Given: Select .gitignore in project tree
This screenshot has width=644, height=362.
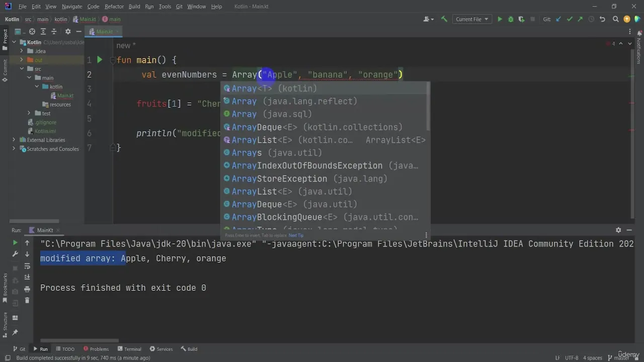Looking at the screenshot, I should [x=42, y=122].
